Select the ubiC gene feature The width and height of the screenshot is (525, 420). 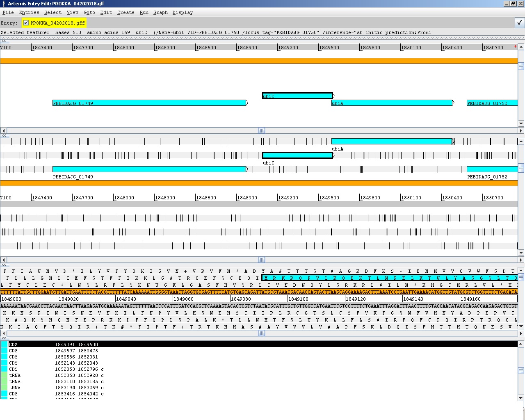click(297, 96)
